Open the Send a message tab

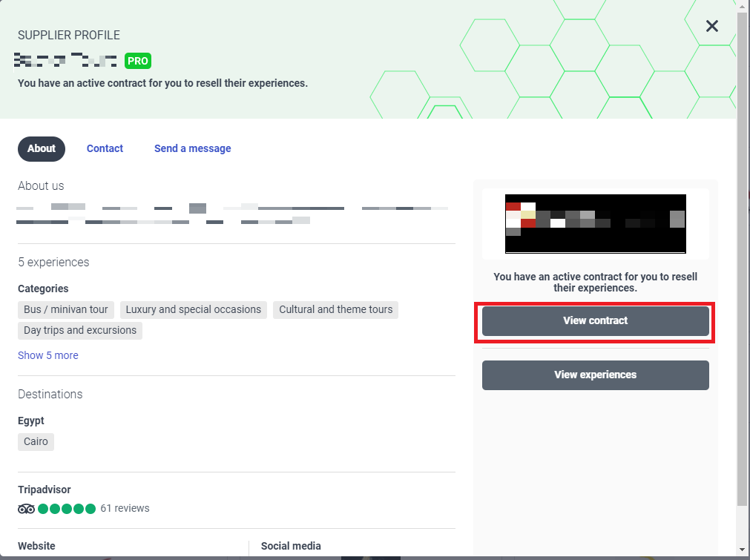coord(192,148)
